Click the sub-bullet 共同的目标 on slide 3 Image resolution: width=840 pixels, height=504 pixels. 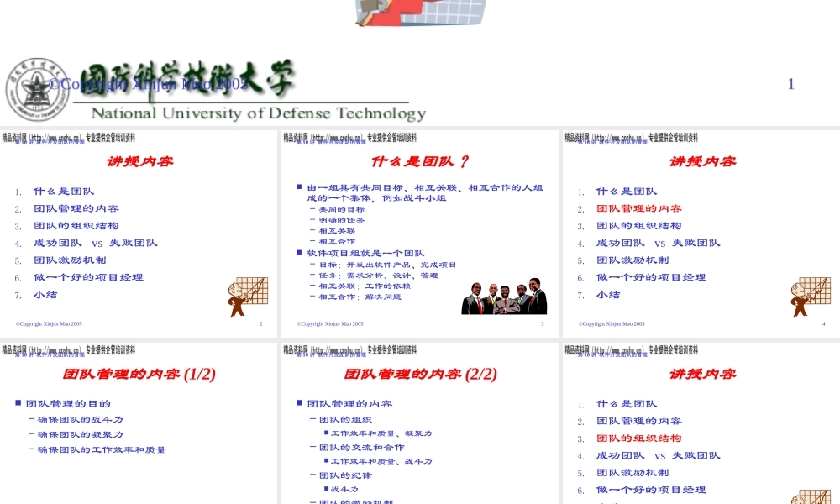click(x=342, y=209)
